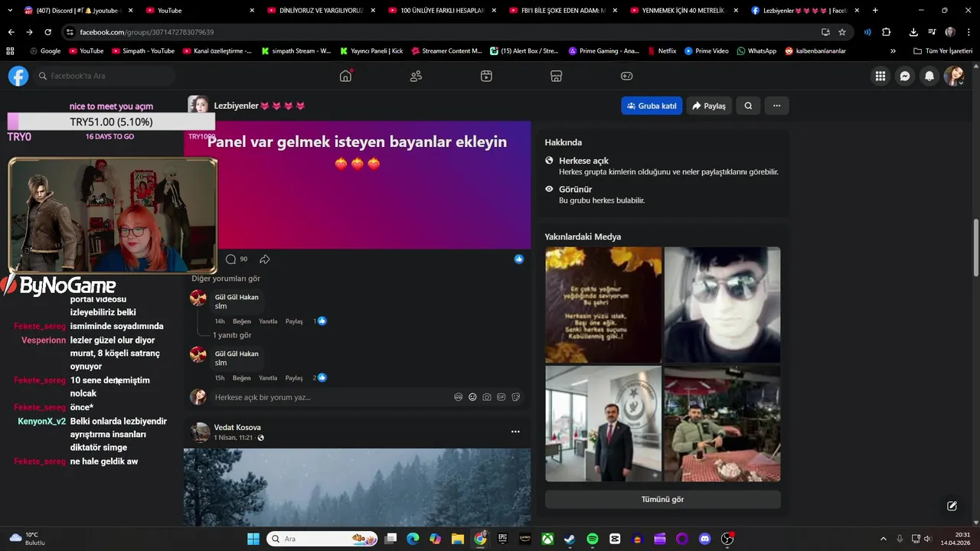Open the account profile picture menu

pos(954,76)
